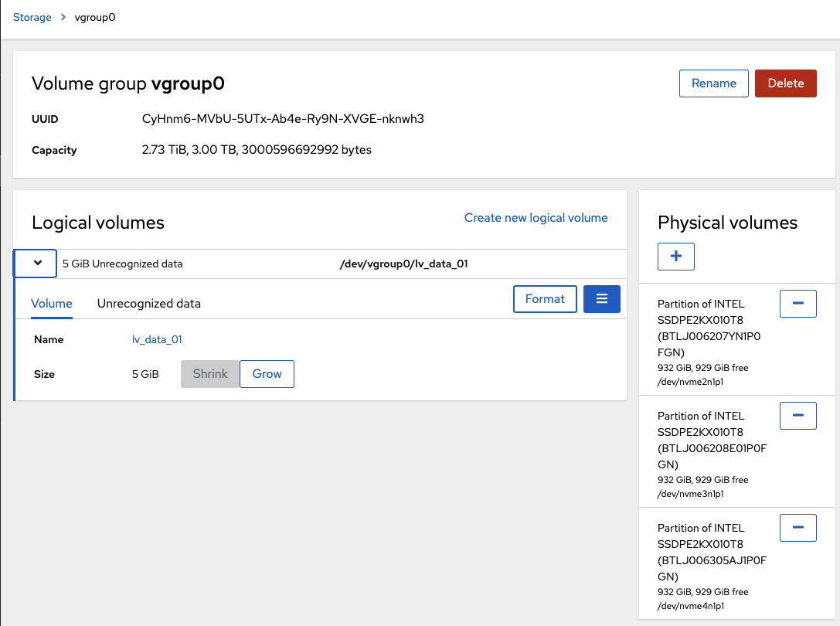Viewport: 840px width, 626px height.
Task: Click the expanded chevron on the volume list
Action: 34,263
